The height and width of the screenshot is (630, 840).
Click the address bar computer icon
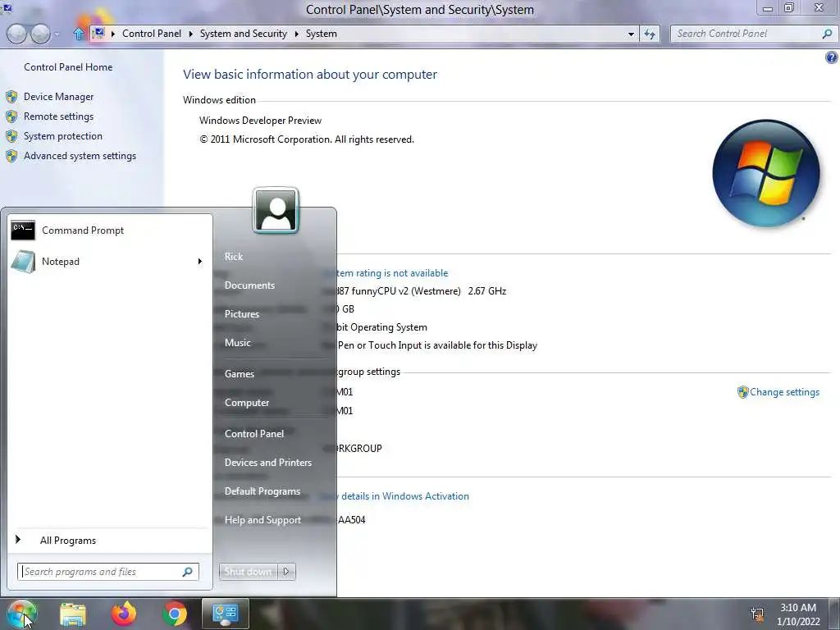(x=98, y=34)
